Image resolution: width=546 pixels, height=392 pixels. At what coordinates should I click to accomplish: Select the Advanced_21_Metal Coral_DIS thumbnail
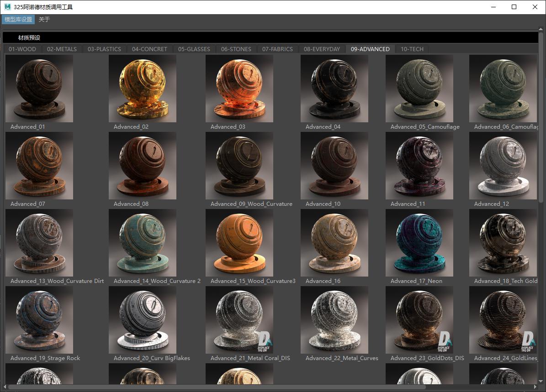tap(239, 320)
